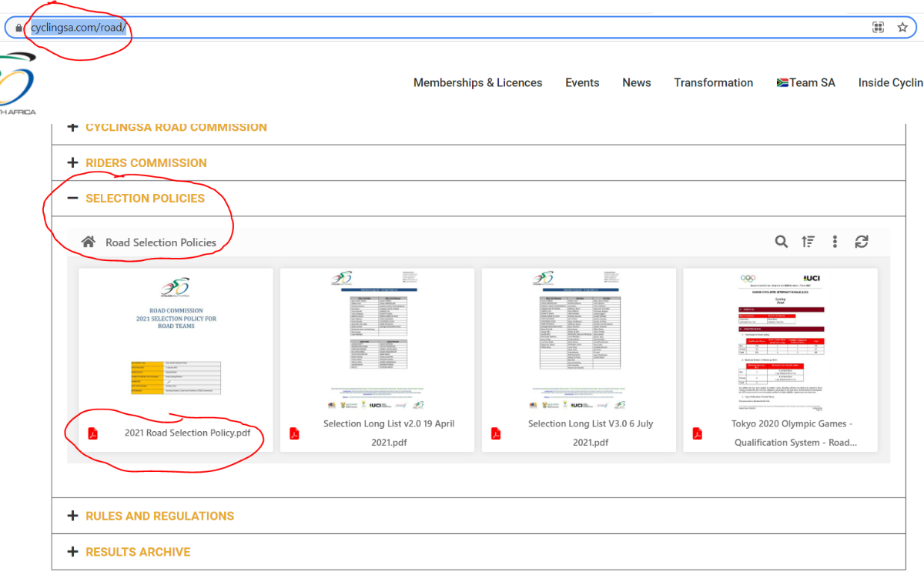Expand the Results Archive section
924x575 pixels.
(x=138, y=552)
